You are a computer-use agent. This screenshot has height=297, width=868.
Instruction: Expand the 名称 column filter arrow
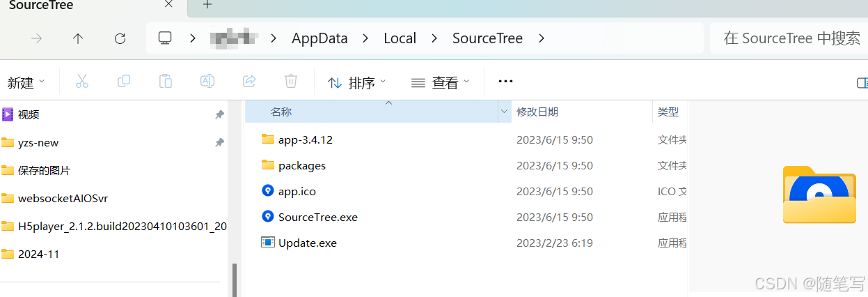pos(504,112)
